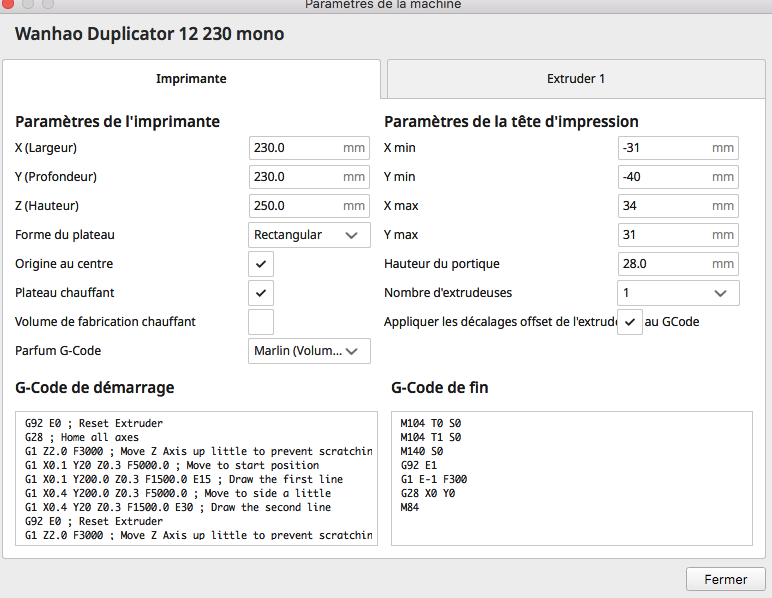The height and width of the screenshot is (598, 772).
Task: Click the 'G28 ; Home all axes' line
Action: tap(82, 437)
